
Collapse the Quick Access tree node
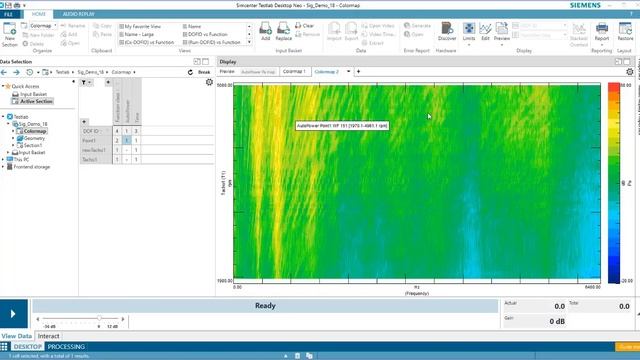coord(3,86)
